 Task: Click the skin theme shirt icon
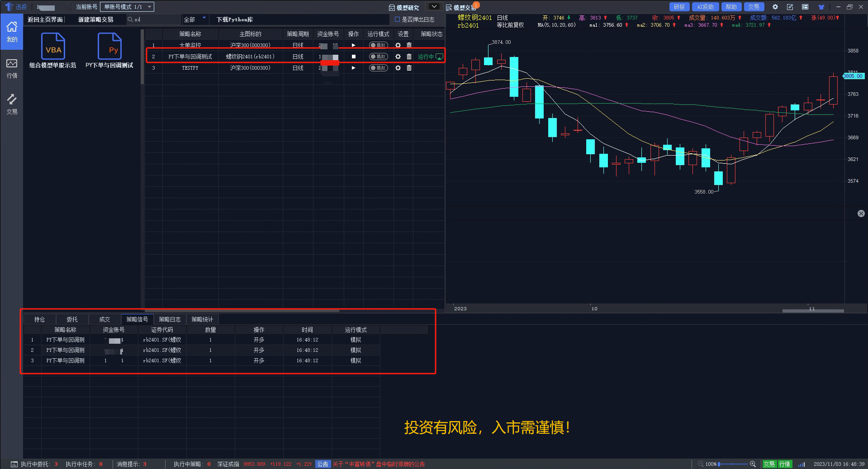[x=821, y=7]
